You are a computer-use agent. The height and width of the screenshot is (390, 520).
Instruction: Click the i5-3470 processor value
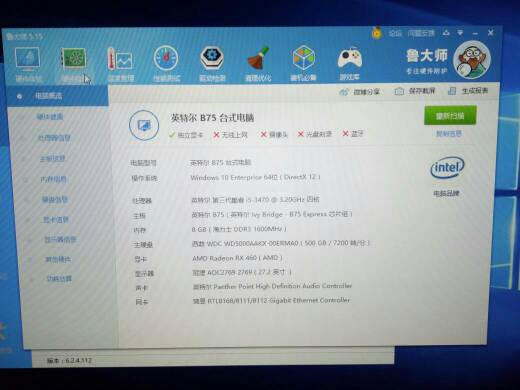coord(255,200)
